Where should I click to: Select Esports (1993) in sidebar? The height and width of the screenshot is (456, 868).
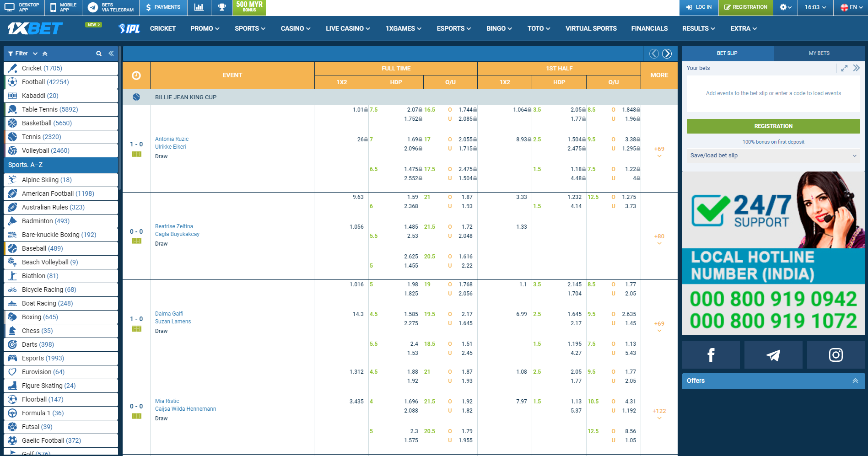click(x=61, y=358)
